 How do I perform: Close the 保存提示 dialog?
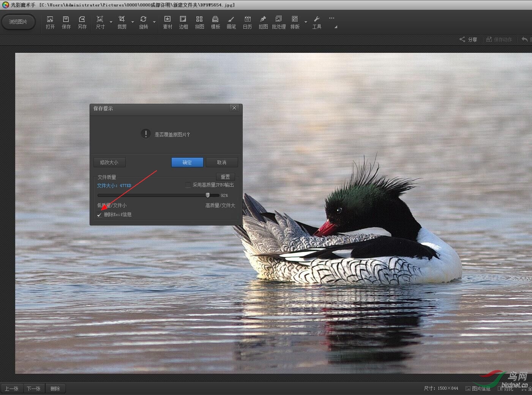234,108
